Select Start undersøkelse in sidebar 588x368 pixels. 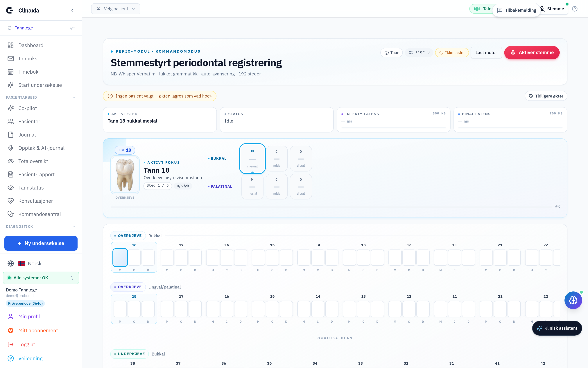(41, 85)
